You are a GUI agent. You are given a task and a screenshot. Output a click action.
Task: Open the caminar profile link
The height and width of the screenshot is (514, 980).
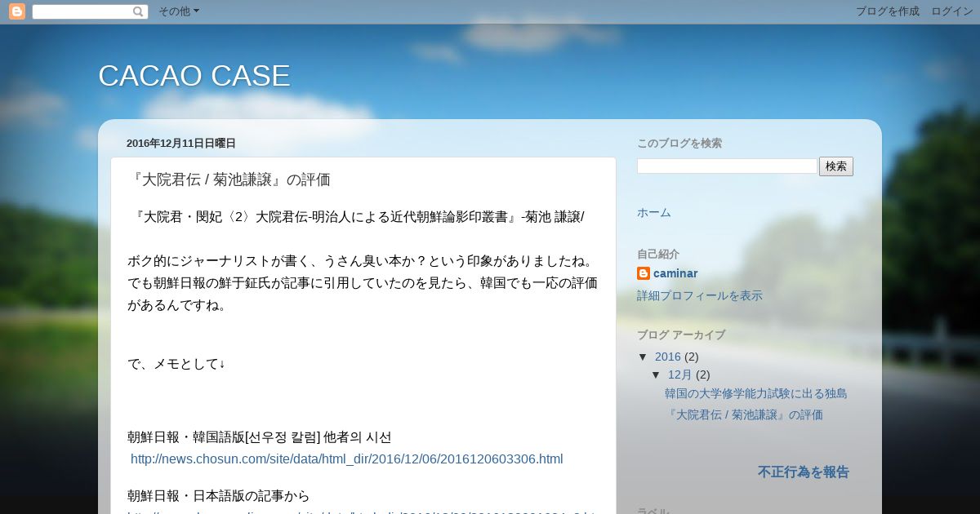pos(675,273)
